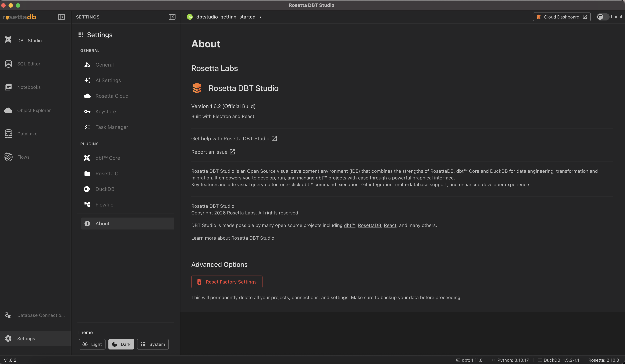The width and height of the screenshot is (625, 364).
Task: Click the Flows icon
Action: (9, 157)
